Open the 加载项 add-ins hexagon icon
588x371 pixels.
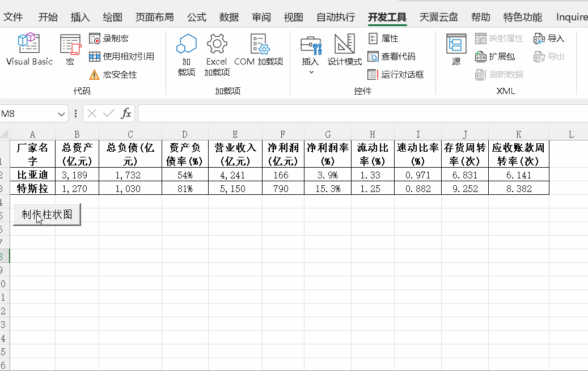187,55
